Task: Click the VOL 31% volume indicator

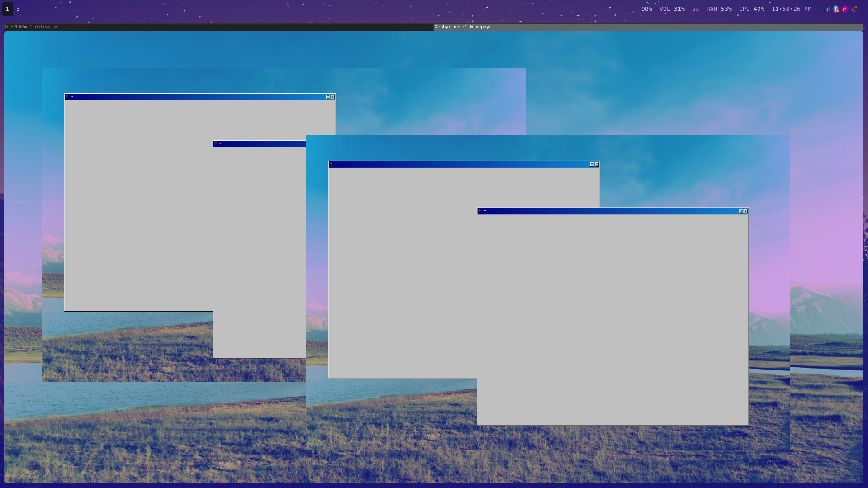Action: tap(672, 9)
